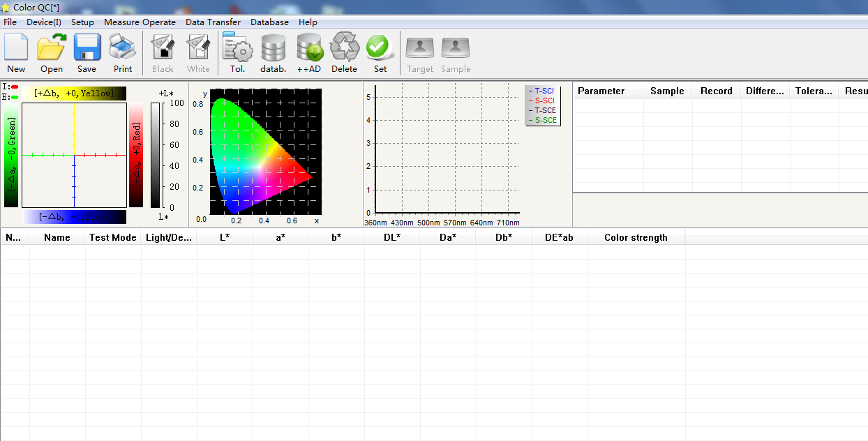Click the spectral reflectance graph area
Image resolution: width=868 pixels, height=441 pixels.
tap(447, 149)
